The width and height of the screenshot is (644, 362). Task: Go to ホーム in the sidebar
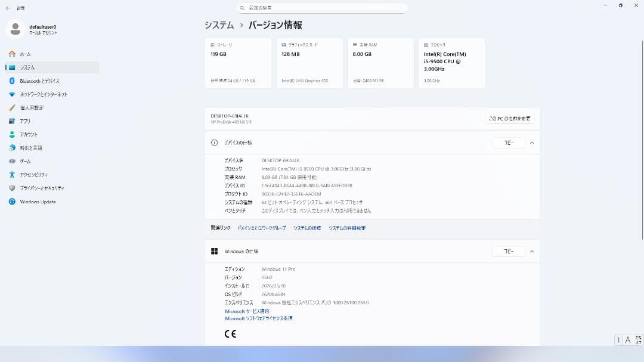52,54
